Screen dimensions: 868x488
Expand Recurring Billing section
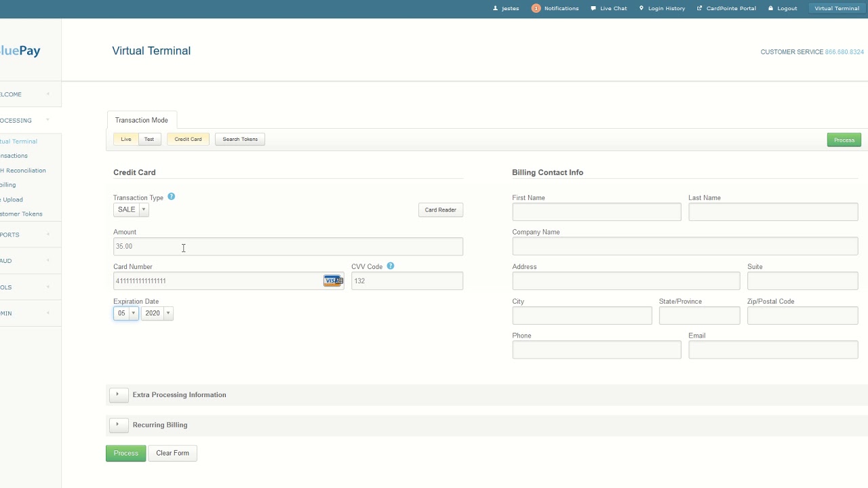118,425
